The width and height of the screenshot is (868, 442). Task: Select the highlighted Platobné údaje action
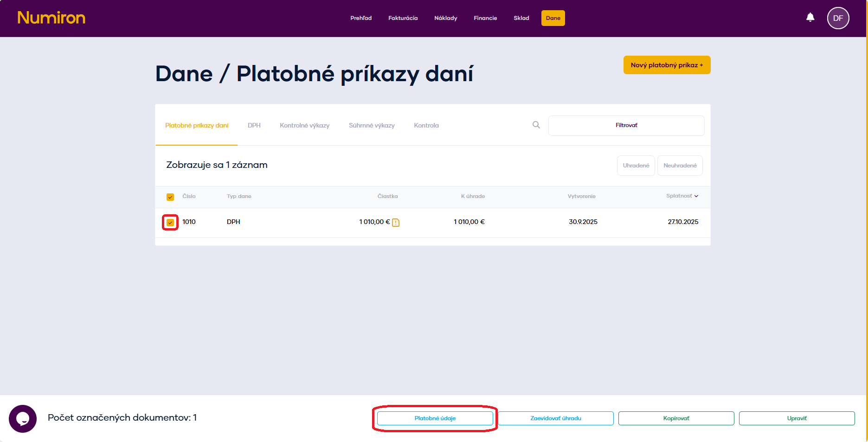click(x=435, y=418)
